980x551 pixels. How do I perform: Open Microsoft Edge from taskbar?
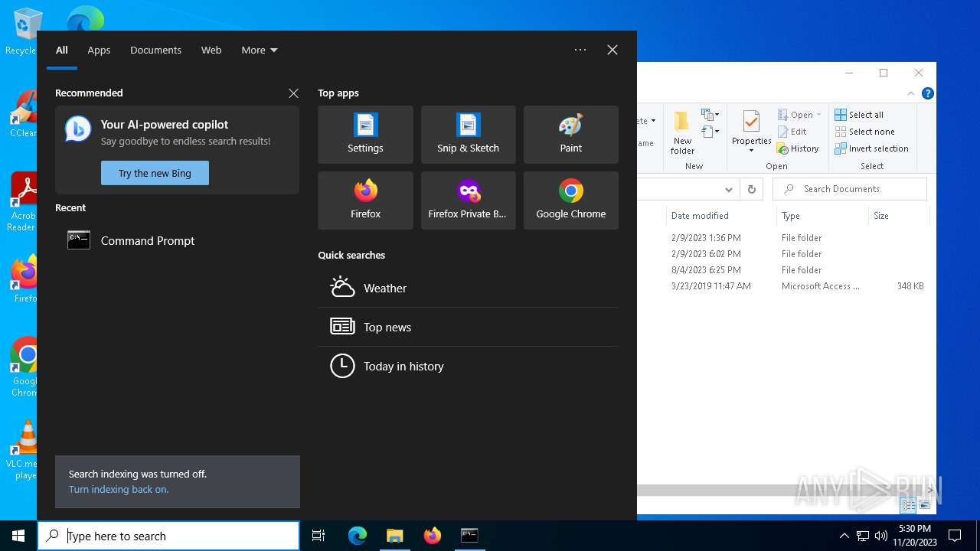tap(358, 536)
